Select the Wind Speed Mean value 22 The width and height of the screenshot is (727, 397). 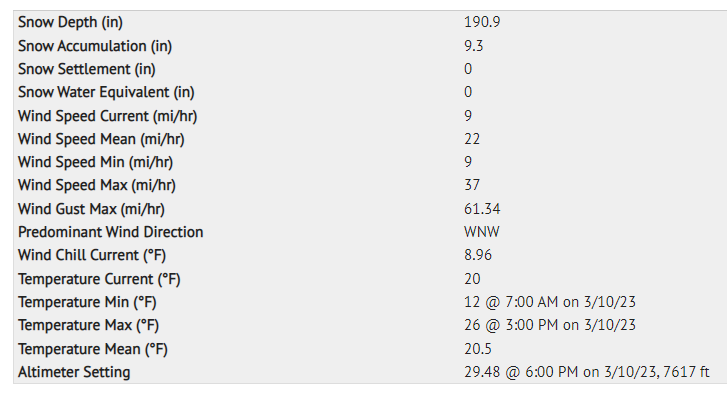[x=472, y=139]
